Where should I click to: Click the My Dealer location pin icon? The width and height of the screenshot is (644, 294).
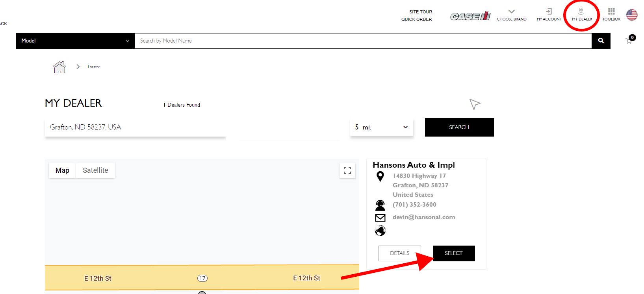(581, 11)
